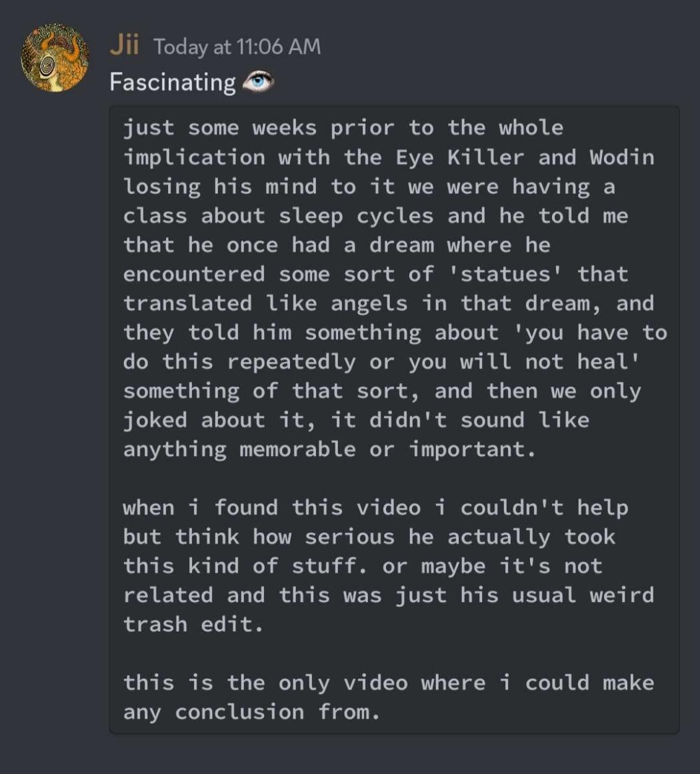Image resolution: width=700 pixels, height=774 pixels.
Task: Click the name 'Wodin' in the message
Action: (x=622, y=157)
